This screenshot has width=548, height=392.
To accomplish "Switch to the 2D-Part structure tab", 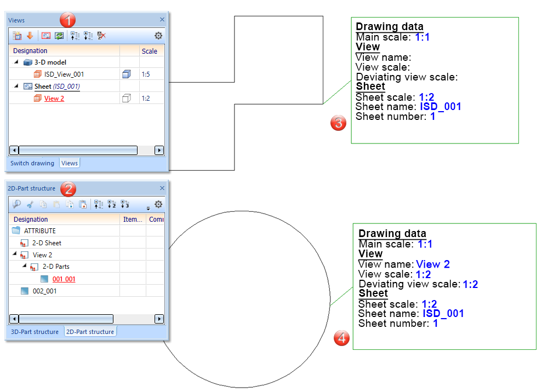I will [x=90, y=332].
